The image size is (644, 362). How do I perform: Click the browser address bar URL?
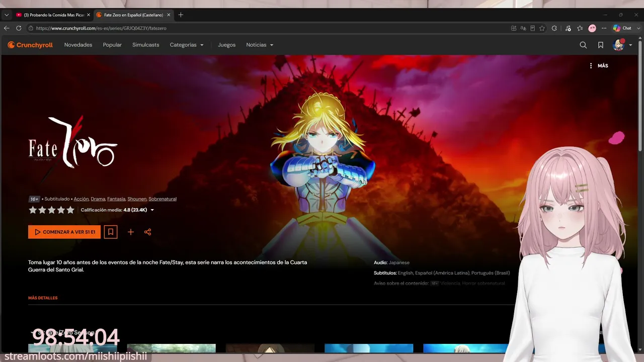[x=101, y=28]
